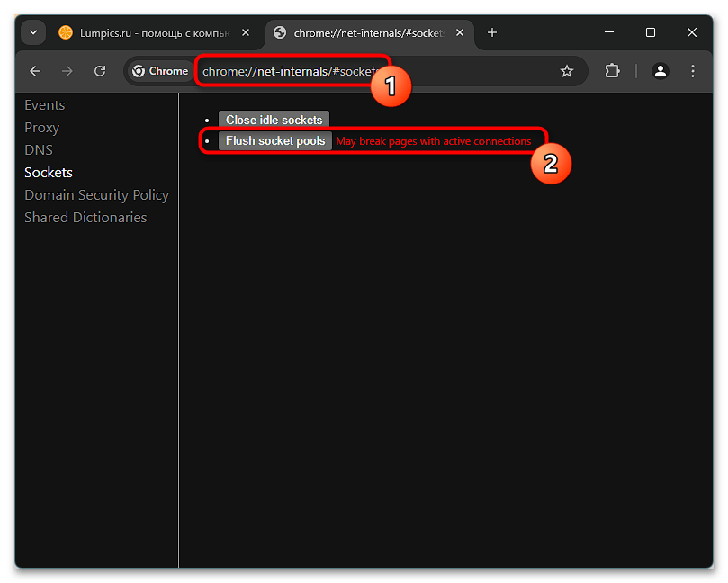Click the forward navigation arrow
The height and width of the screenshot is (583, 728).
[67, 71]
